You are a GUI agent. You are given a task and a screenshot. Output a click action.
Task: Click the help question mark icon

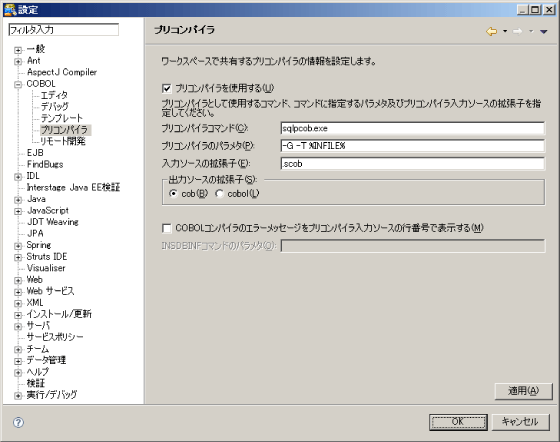point(18,423)
